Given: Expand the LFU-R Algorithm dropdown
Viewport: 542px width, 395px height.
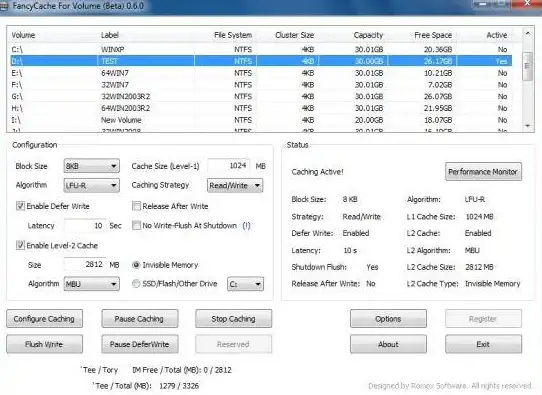Looking at the screenshot, I should 92,185.
